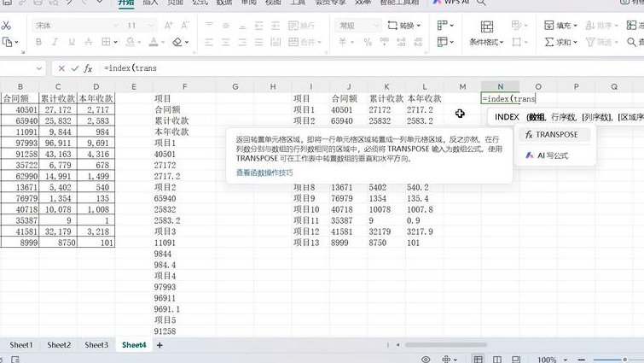This screenshot has height=363, width=644.
Task: Click the Wrap text (换行) button
Action: tap(301, 26)
